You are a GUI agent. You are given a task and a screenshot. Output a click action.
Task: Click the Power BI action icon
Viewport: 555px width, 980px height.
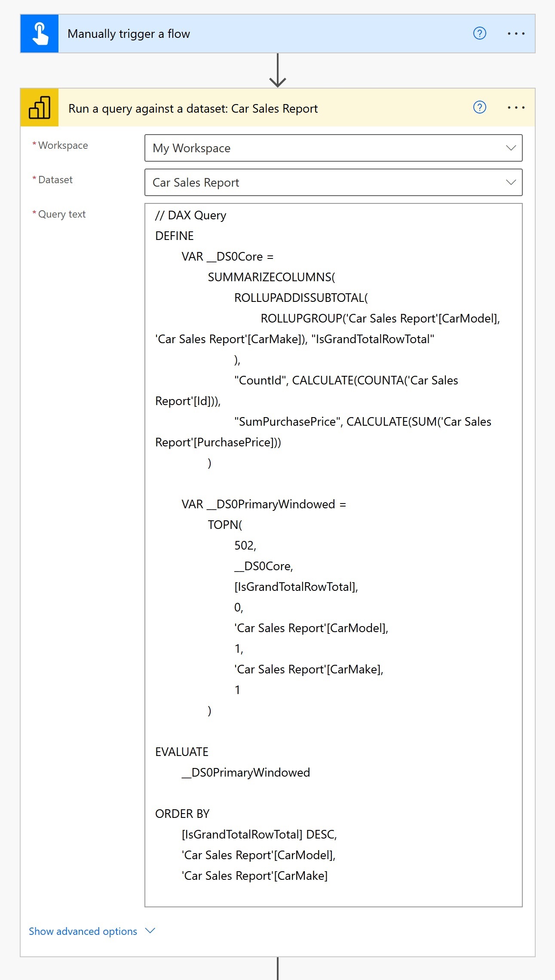tap(40, 108)
